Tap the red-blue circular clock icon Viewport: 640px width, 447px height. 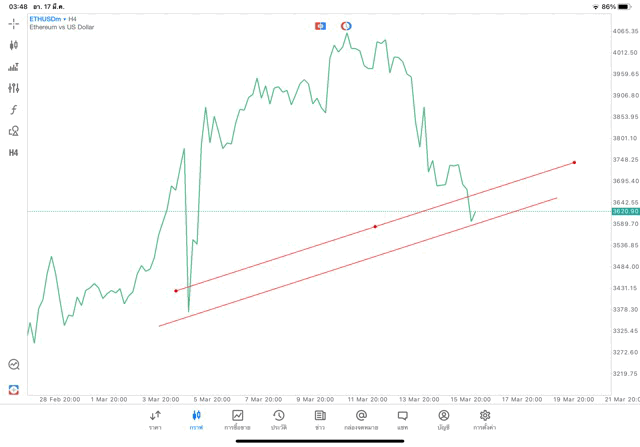pyautogui.click(x=346, y=25)
